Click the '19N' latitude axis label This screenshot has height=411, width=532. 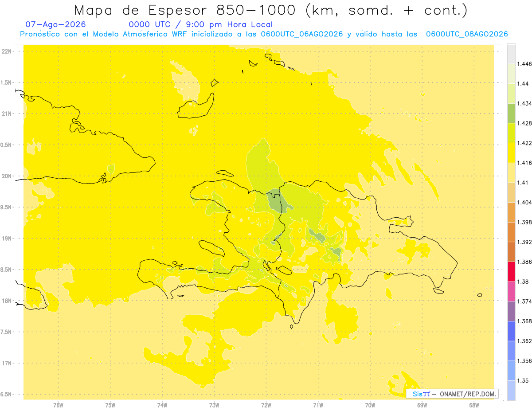pos(7,238)
